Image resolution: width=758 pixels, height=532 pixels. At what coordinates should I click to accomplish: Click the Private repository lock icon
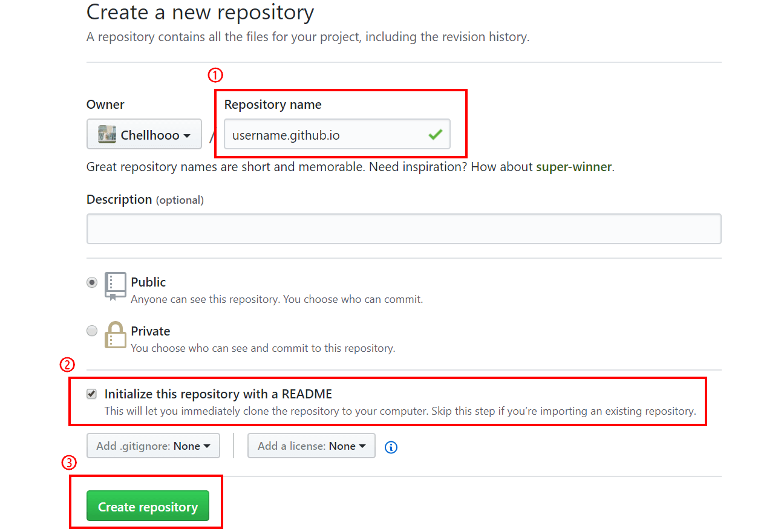pos(115,334)
